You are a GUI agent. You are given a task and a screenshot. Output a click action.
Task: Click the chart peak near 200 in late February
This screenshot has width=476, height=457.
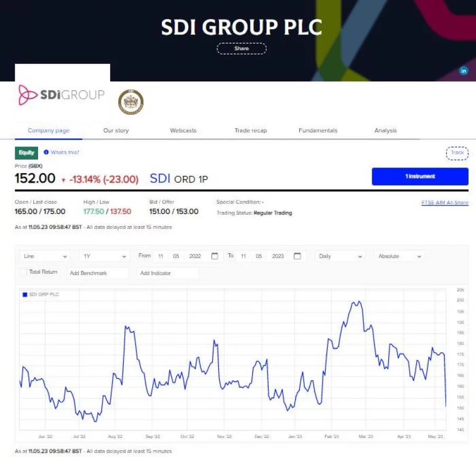tap(359, 302)
